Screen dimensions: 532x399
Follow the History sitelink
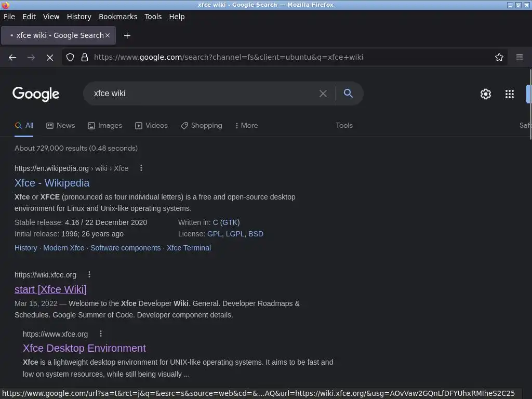point(26,248)
